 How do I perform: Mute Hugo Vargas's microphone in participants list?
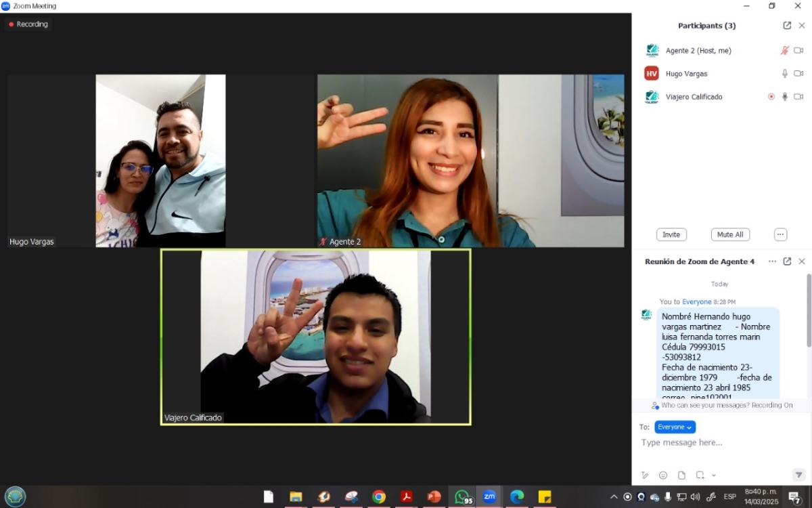pyautogui.click(x=785, y=74)
